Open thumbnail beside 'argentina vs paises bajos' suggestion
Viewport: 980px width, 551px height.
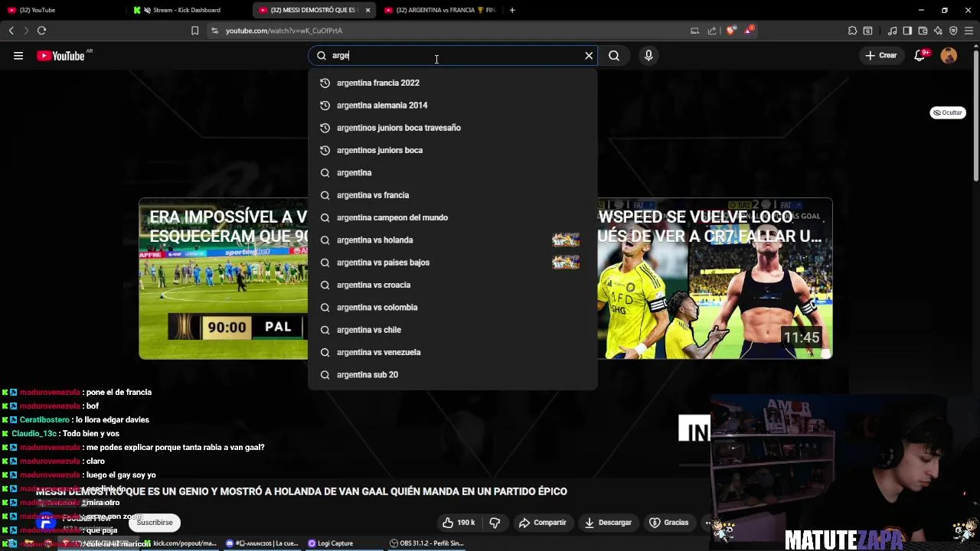[566, 262]
